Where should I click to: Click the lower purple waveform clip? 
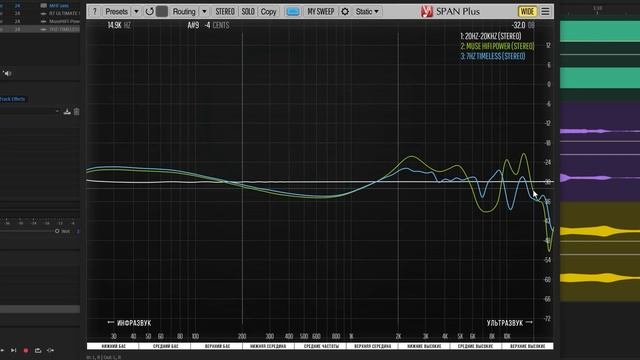(x=600, y=178)
